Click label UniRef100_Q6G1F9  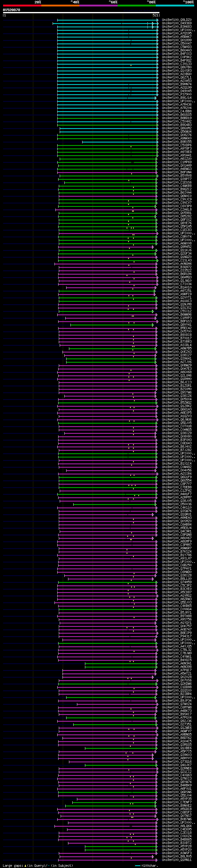coord(177,477)
